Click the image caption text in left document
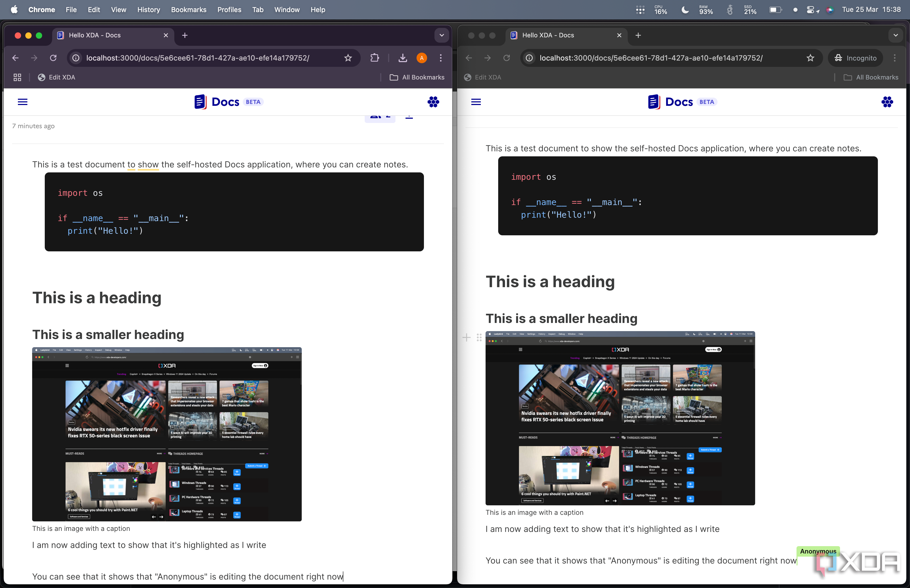This screenshot has height=588, width=910. coord(81,529)
